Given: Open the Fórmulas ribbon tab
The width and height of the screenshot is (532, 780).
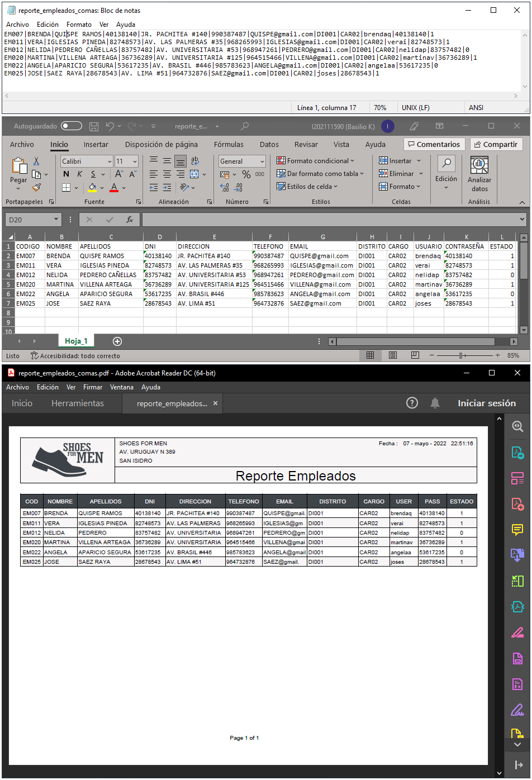Looking at the screenshot, I should tap(229, 144).
